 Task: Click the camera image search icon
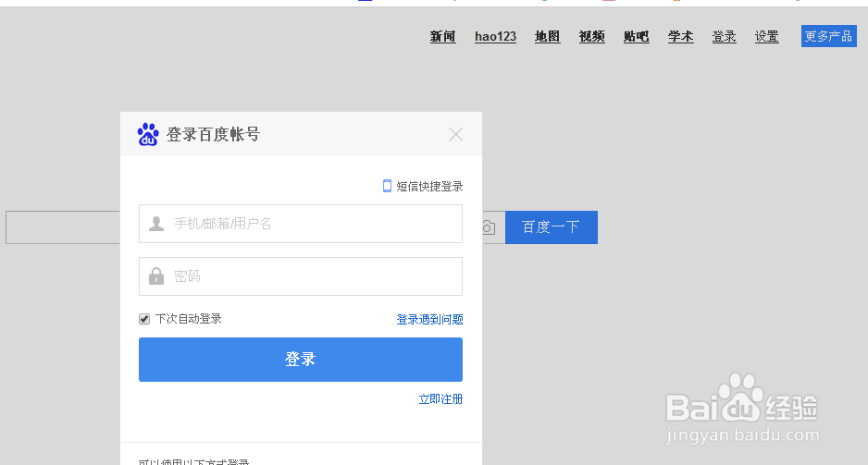(487, 227)
